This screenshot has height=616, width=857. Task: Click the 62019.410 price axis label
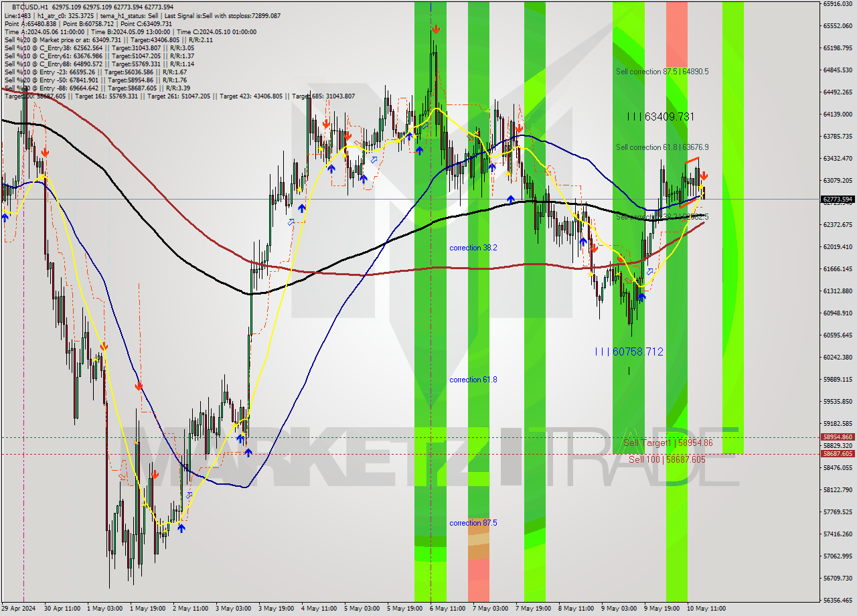(x=838, y=247)
